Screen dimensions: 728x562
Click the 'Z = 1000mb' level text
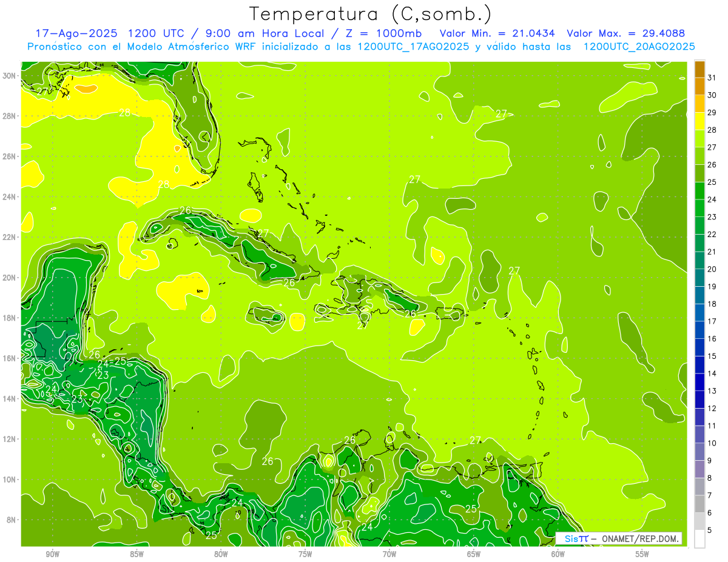383,33
